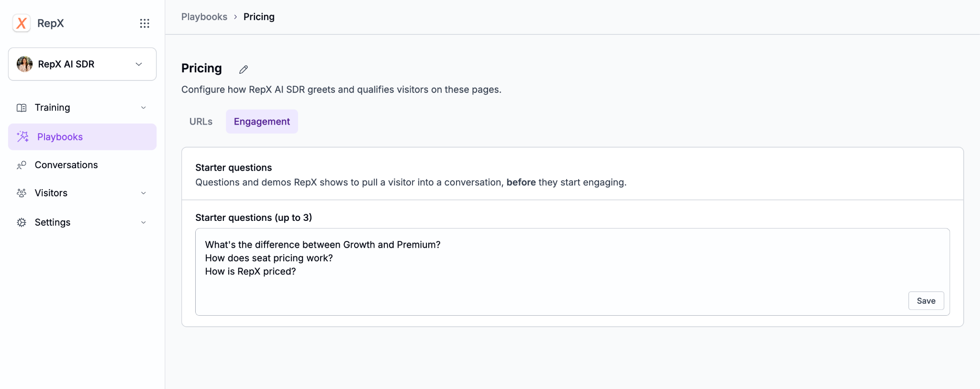Screen dimensions: 980x389
Task: Select the Engagement tab
Action: point(262,122)
